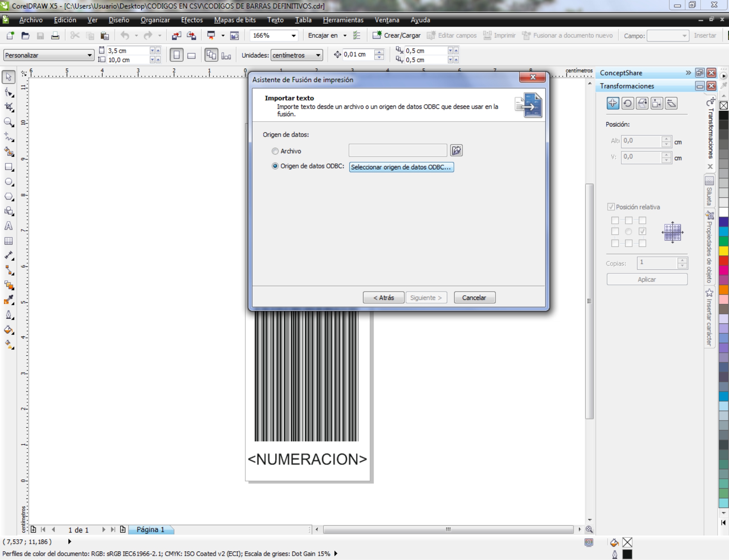The height and width of the screenshot is (560, 729).
Task: Click the Open folder icon
Action: (x=25, y=36)
